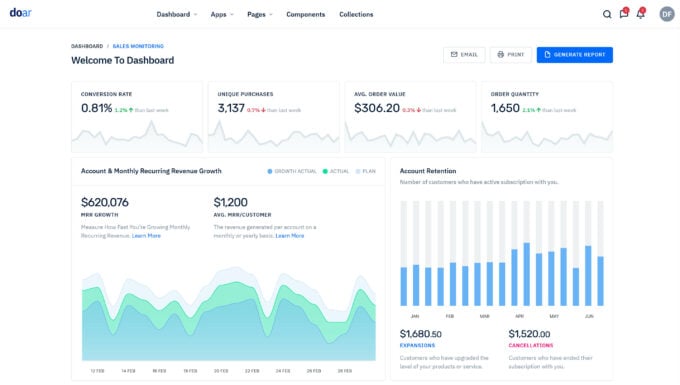The height and width of the screenshot is (385, 680).
Task: Click the search magnifier icon
Action: pyautogui.click(x=607, y=14)
